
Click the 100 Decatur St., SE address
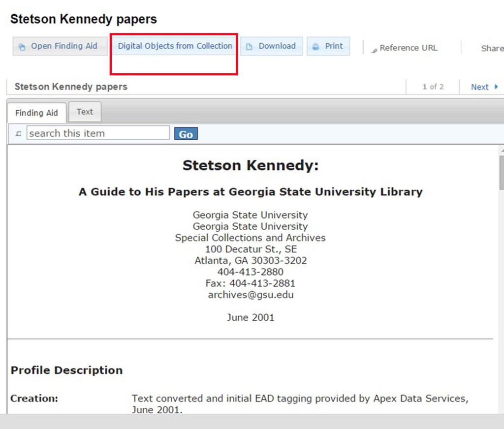251,249
